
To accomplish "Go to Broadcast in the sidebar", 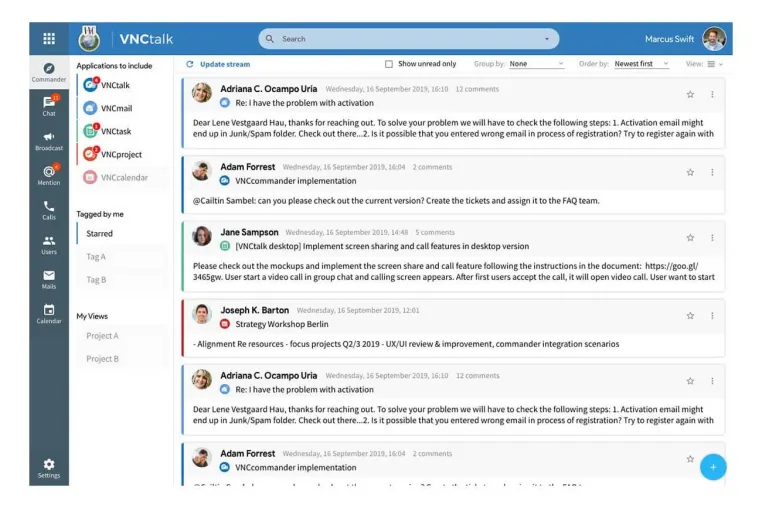I will pos(49,141).
